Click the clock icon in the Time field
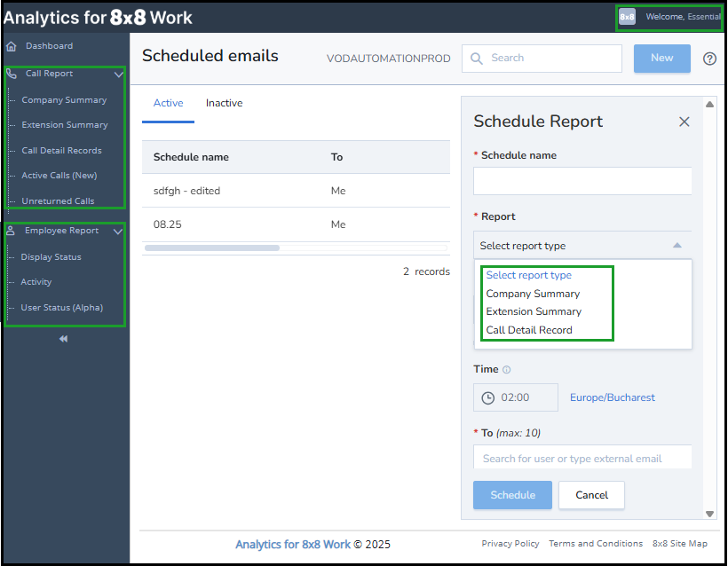The image size is (728, 566). click(x=487, y=397)
